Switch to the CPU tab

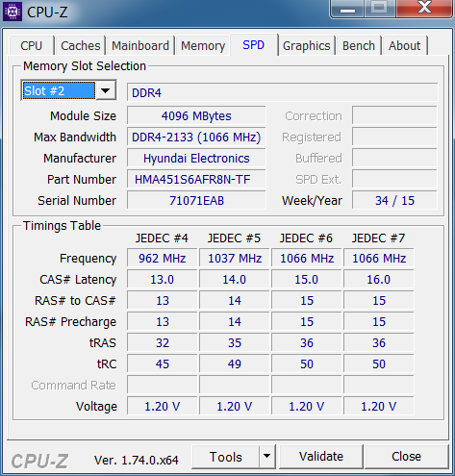click(32, 45)
